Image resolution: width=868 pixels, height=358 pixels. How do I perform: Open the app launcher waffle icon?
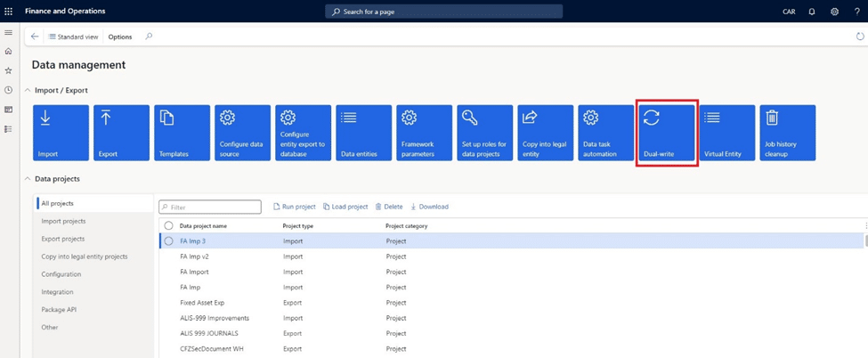pos(8,11)
